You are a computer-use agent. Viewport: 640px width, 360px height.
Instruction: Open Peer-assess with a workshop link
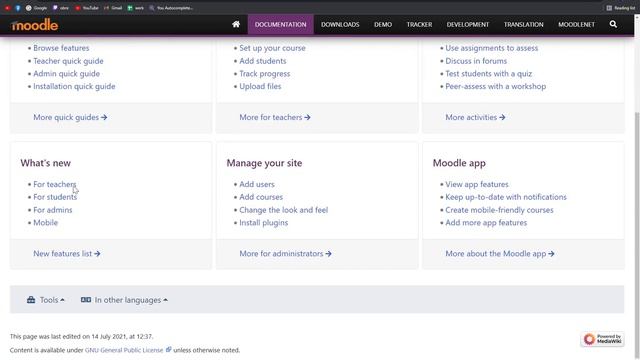tap(496, 86)
